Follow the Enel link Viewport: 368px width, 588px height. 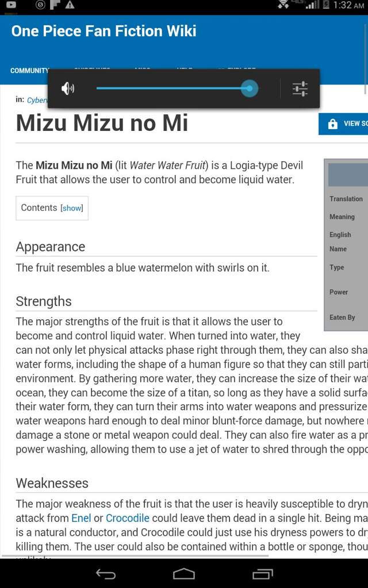click(x=81, y=518)
